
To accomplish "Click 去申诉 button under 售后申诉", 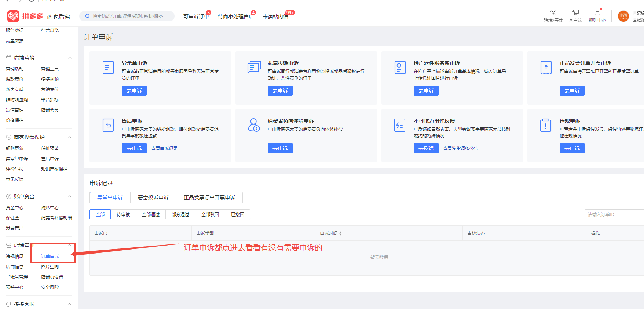I will [134, 148].
